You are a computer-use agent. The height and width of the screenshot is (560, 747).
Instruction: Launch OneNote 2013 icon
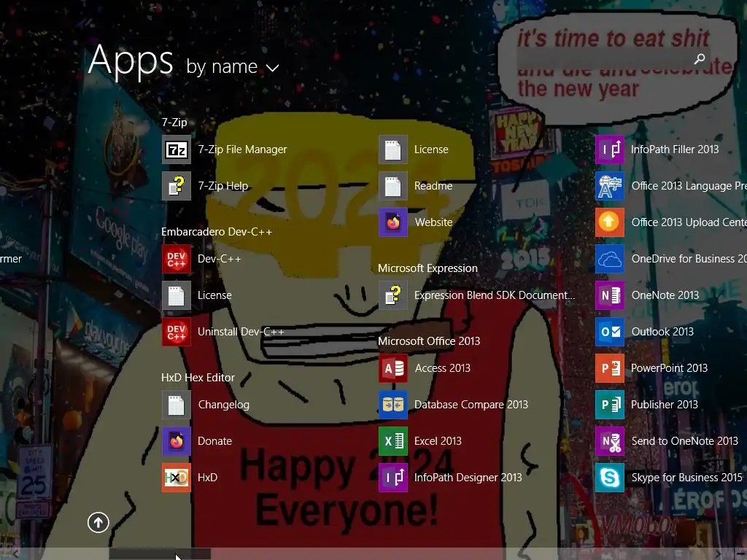pos(610,295)
